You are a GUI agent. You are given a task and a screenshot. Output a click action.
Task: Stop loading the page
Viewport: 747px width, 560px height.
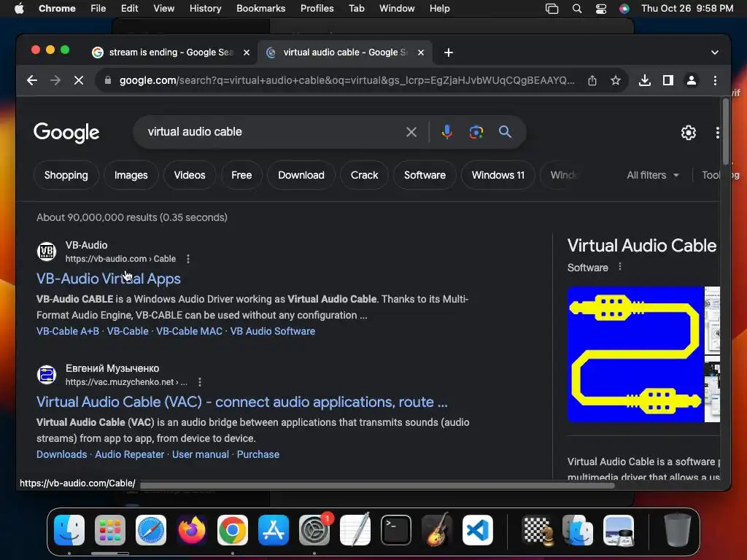(79, 80)
